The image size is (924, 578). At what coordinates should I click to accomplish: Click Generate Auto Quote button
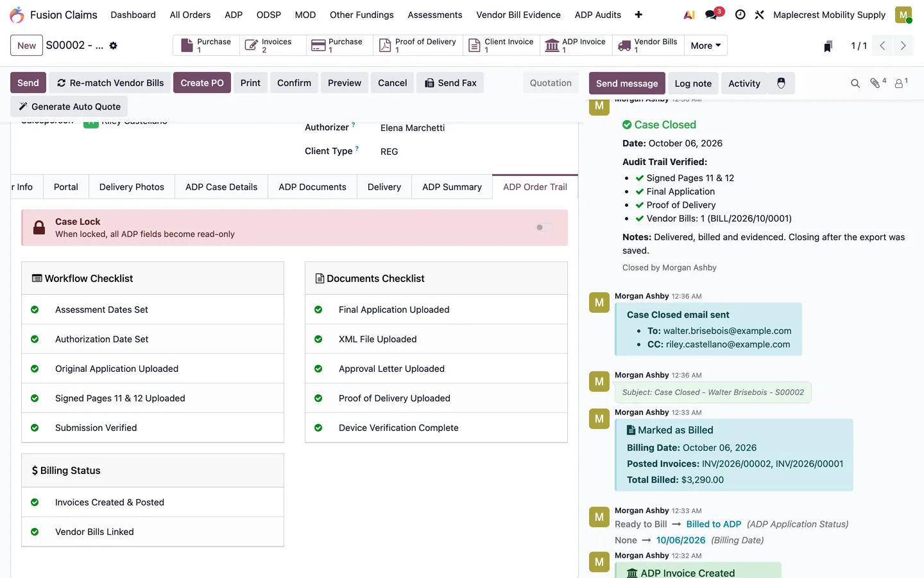(69, 107)
